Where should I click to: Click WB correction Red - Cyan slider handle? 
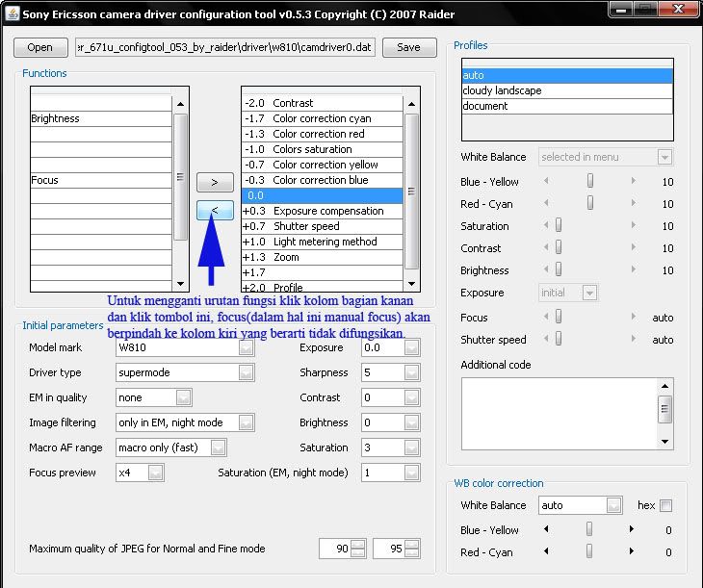(x=589, y=550)
